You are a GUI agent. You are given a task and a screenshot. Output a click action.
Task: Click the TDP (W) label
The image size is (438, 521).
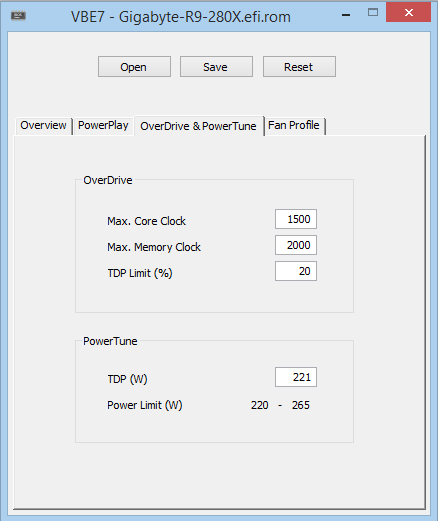click(127, 379)
